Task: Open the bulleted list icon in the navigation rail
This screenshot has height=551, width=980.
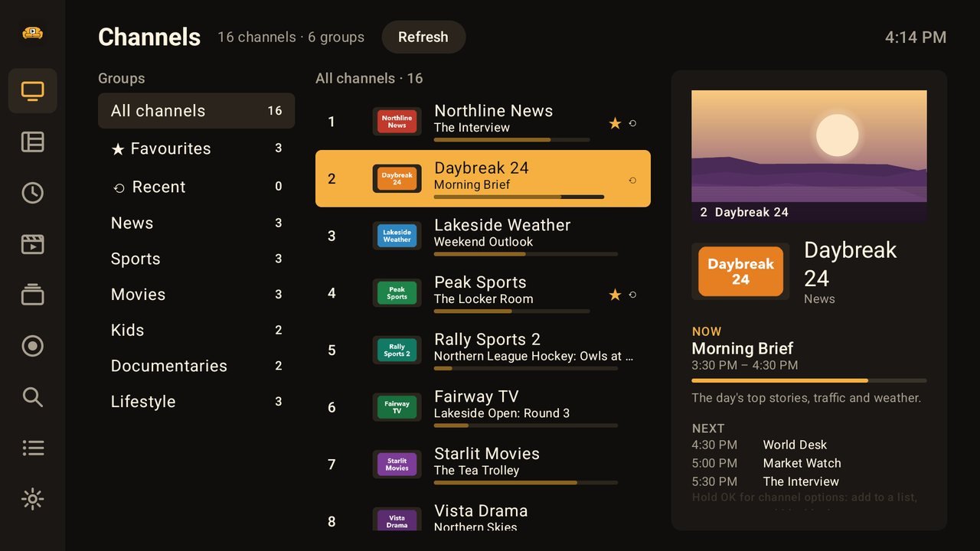Action: [32, 448]
